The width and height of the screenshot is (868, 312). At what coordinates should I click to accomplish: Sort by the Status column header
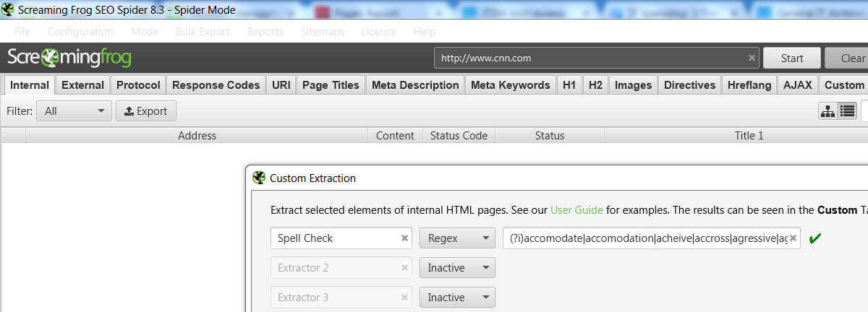pyautogui.click(x=550, y=135)
